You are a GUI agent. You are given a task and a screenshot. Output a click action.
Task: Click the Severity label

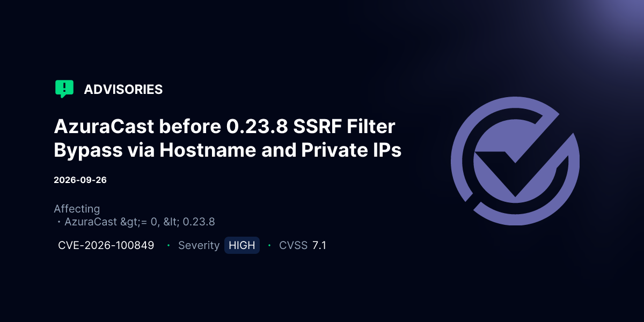point(199,245)
